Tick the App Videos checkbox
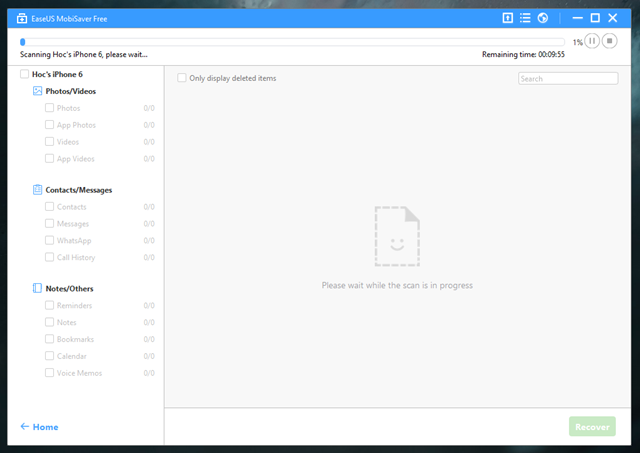 pyautogui.click(x=49, y=158)
